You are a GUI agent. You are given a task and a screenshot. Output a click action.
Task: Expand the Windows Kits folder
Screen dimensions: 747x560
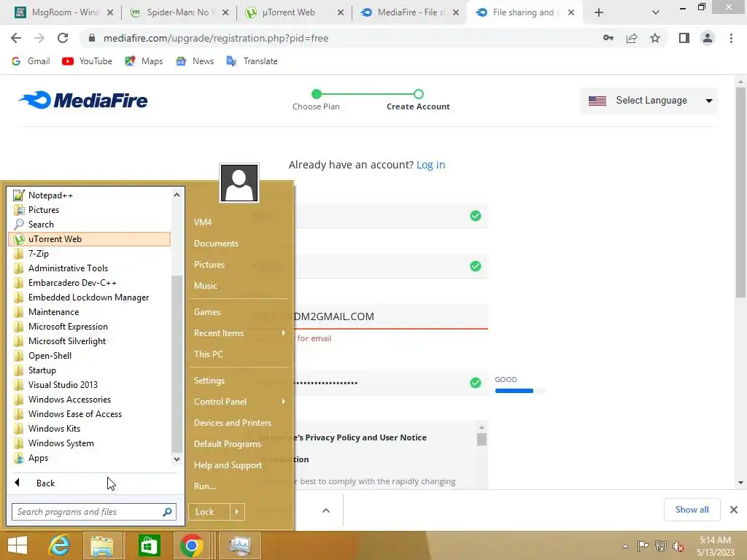point(90,429)
